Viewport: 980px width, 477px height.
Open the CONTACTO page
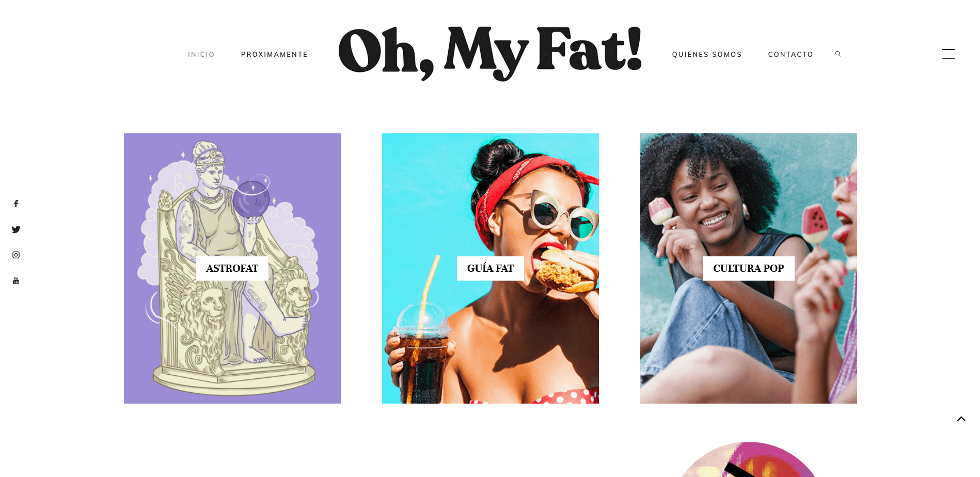point(791,54)
